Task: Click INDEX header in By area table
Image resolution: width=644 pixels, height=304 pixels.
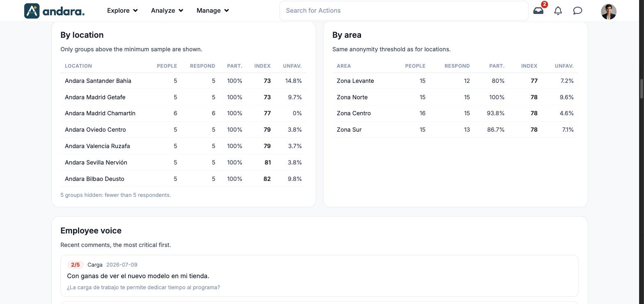Action: (529, 66)
